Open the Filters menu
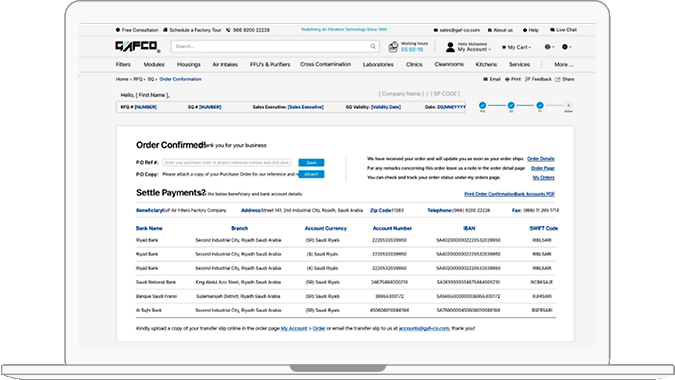 pyautogui.click(x=123, y=65)
